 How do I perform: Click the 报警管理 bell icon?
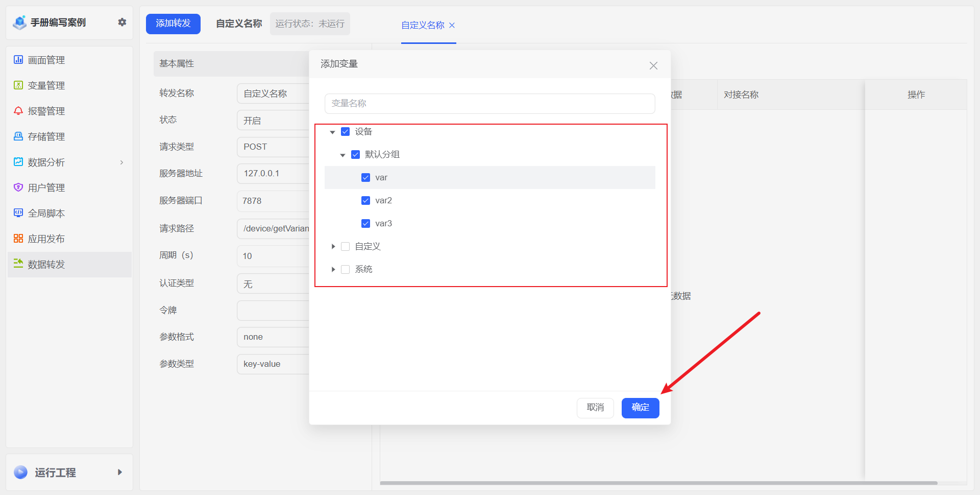coord(18,111)
